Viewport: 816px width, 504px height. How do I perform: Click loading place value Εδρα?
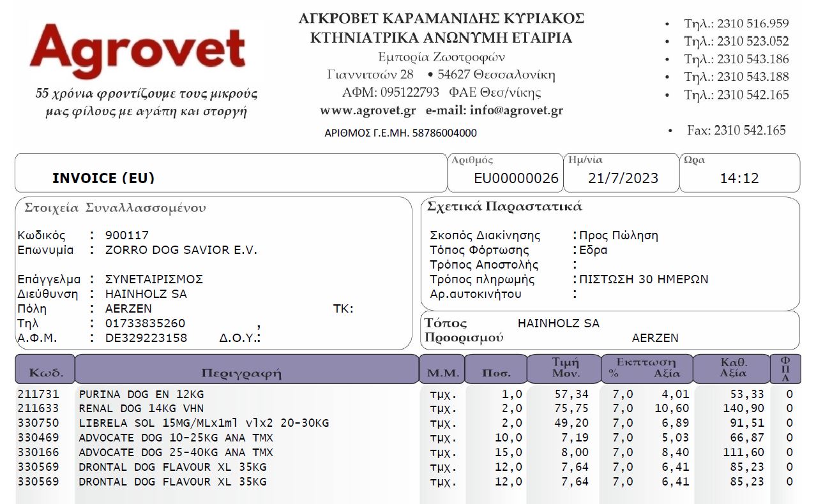click(x=593, y=250)
